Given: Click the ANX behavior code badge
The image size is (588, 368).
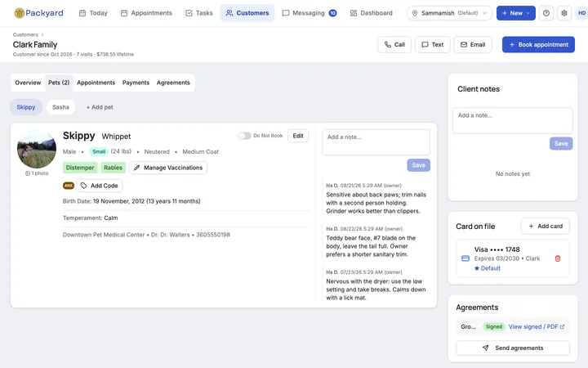Looking at the screenshot, I should [x=69, y=186].
